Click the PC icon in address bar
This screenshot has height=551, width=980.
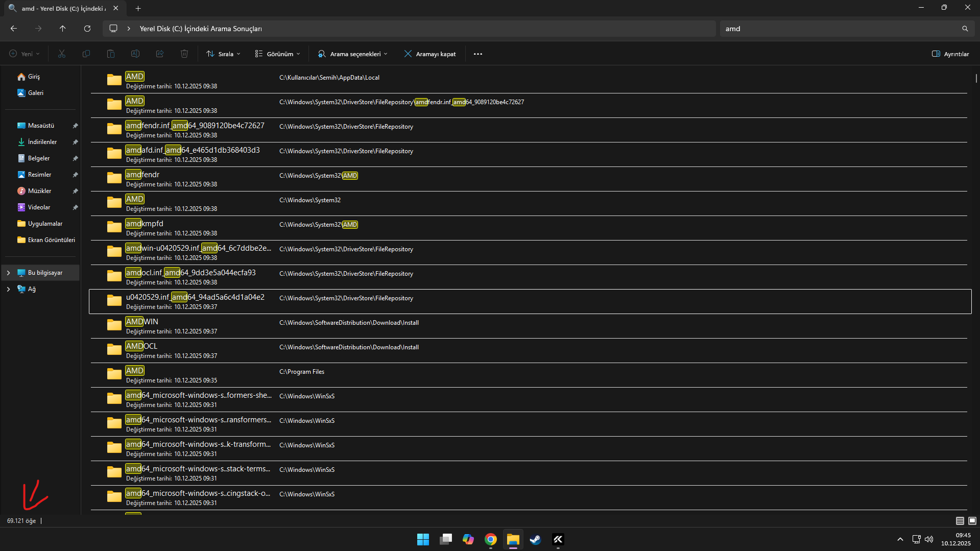(x=113, y=29)
